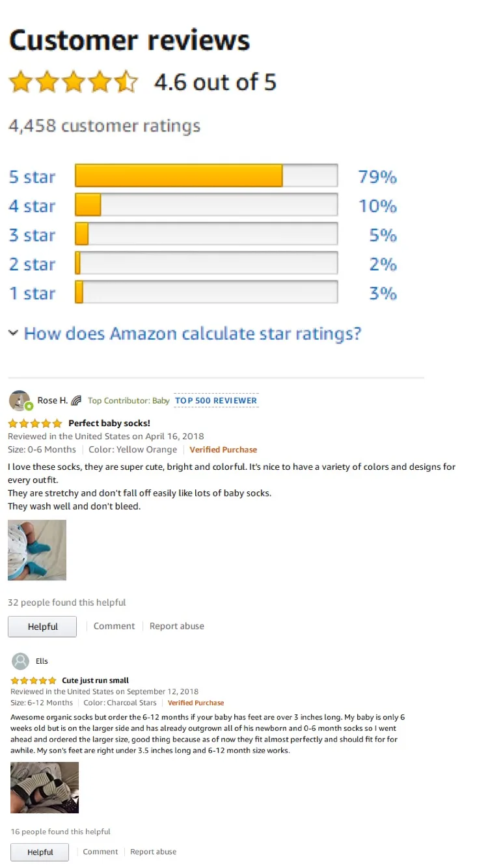Click Ells default profile avatar
Screen dimensions: 488x868
tap(21, 661)
